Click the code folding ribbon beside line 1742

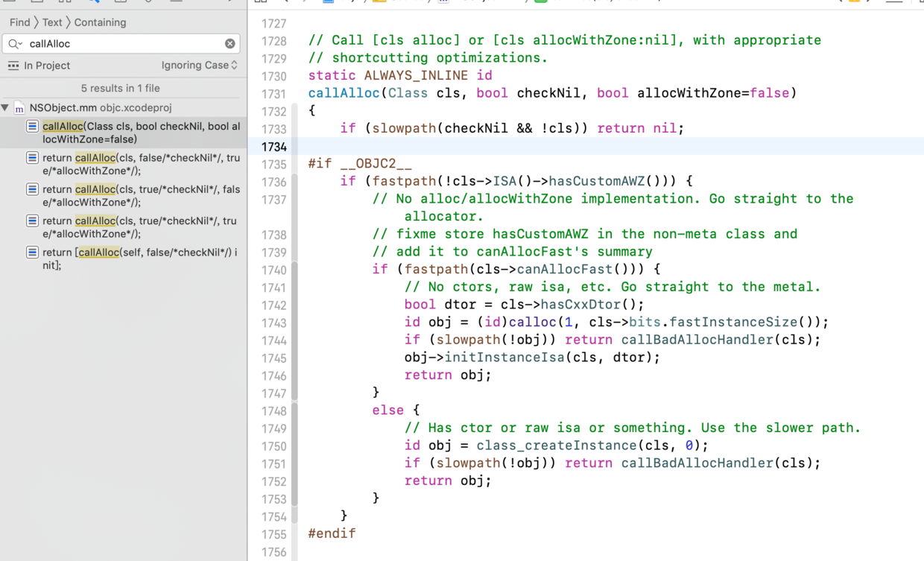point(294,305)
